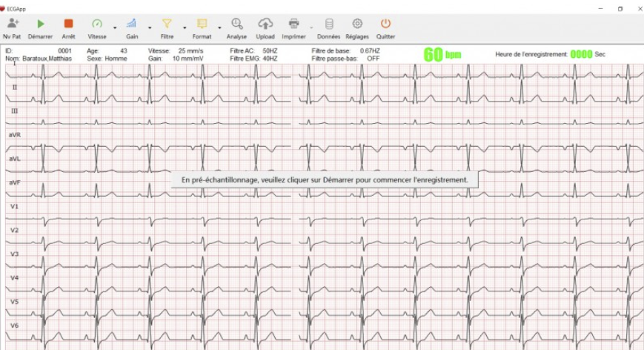Click the Vitesse speed icon
Screen dimensions: 644x350
pos(96,24)
